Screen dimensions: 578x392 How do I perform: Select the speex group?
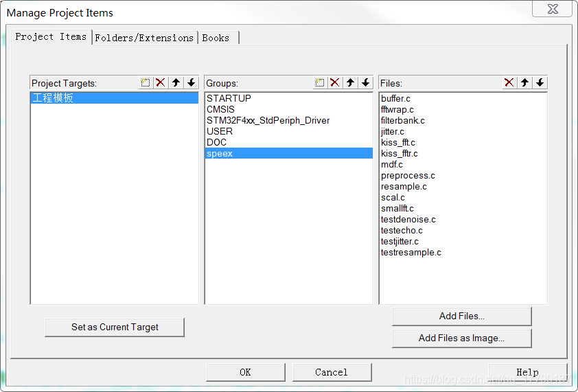288,153
